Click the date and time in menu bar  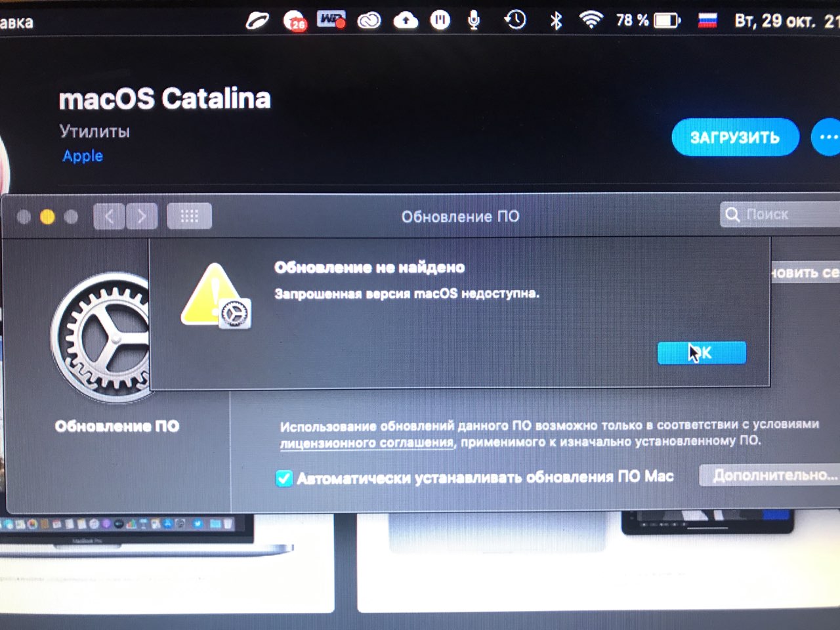click(787, 20)
